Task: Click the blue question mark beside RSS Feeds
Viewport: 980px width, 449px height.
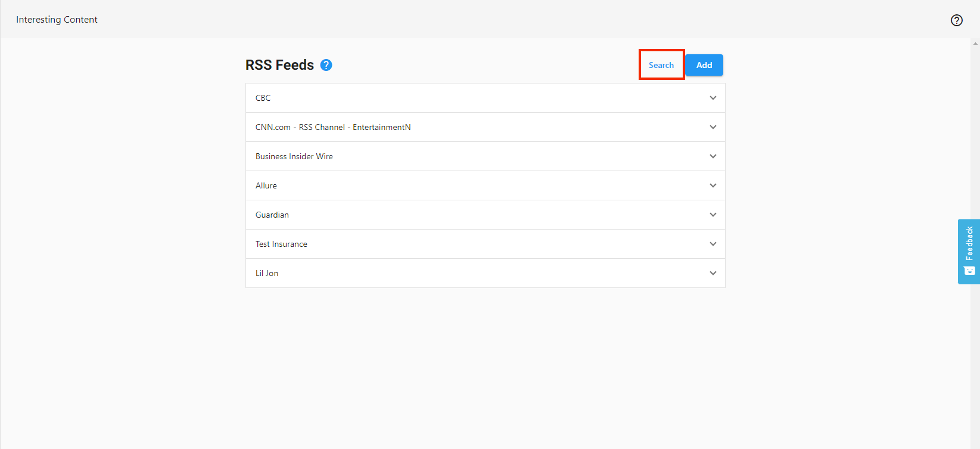Action: pyautogui.click(x=326, y=65)
